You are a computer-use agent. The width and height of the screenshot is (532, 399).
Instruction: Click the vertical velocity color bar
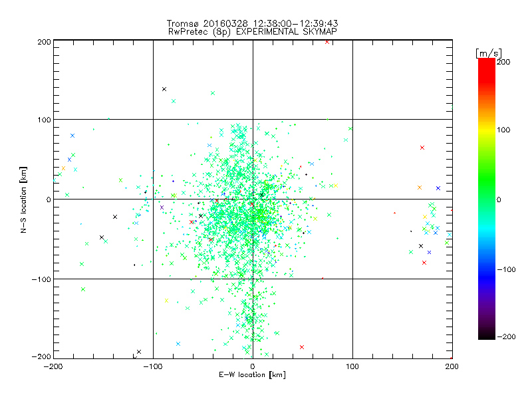487,198
